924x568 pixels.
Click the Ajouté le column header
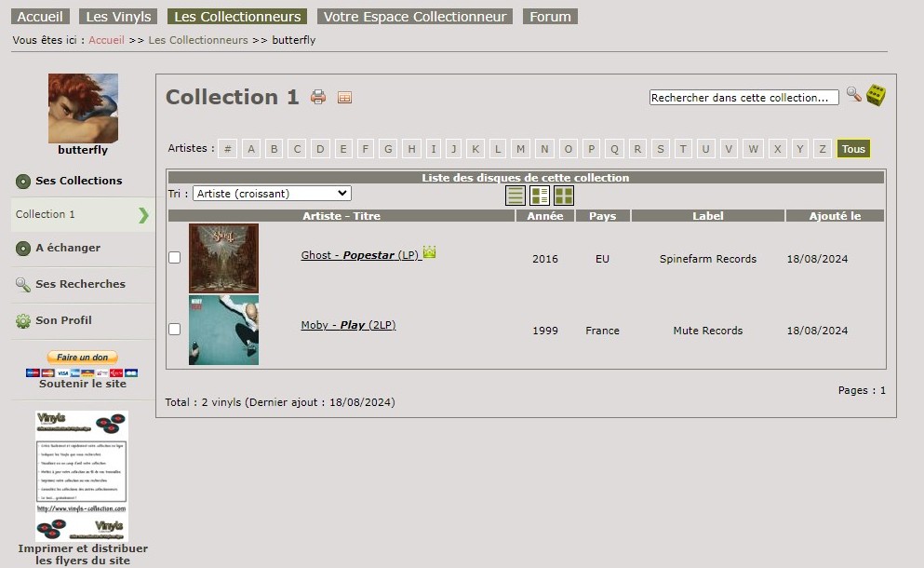coord(835,216)
